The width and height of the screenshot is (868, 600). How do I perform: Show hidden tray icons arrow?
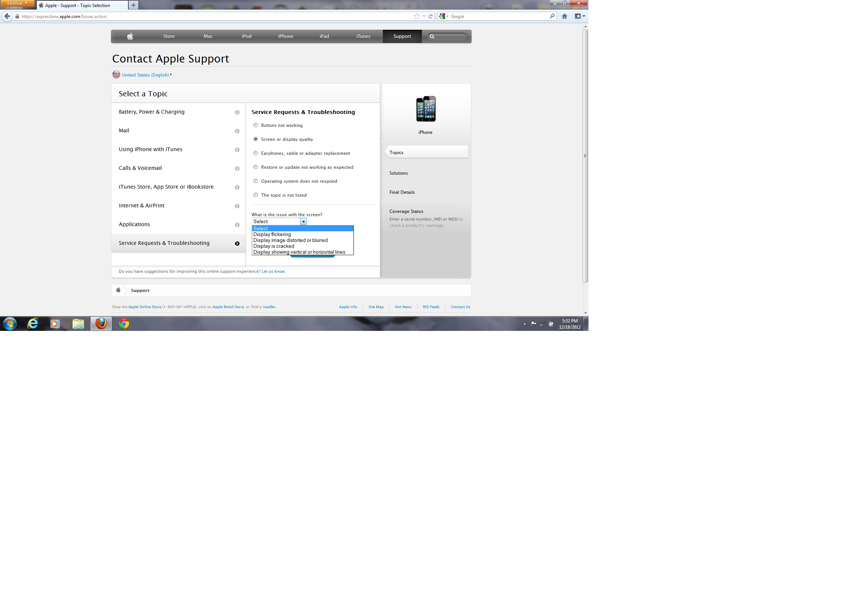[x=524, y=324]
